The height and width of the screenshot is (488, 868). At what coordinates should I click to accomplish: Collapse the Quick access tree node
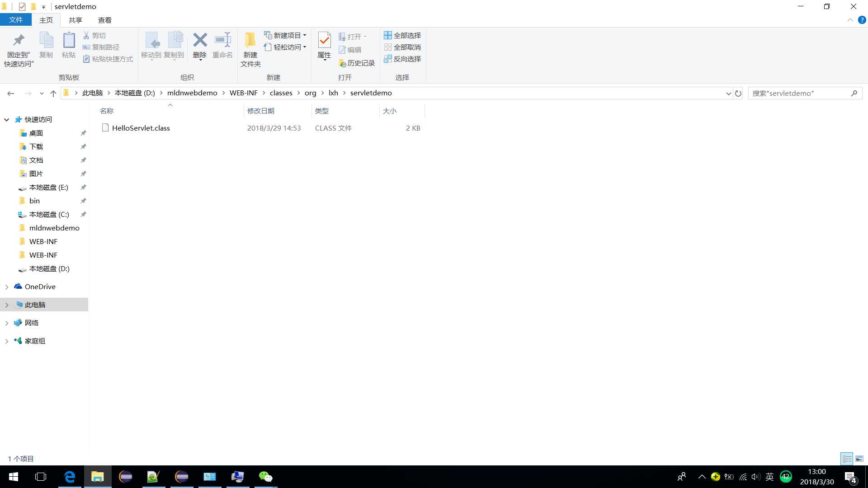[7, 120]
